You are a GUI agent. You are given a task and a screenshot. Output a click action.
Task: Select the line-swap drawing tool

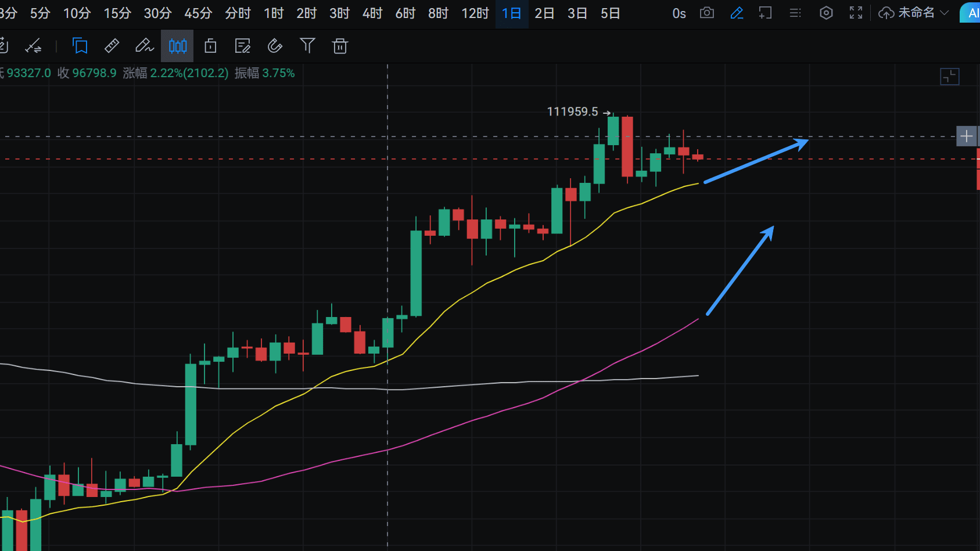(x=33, y=46)
